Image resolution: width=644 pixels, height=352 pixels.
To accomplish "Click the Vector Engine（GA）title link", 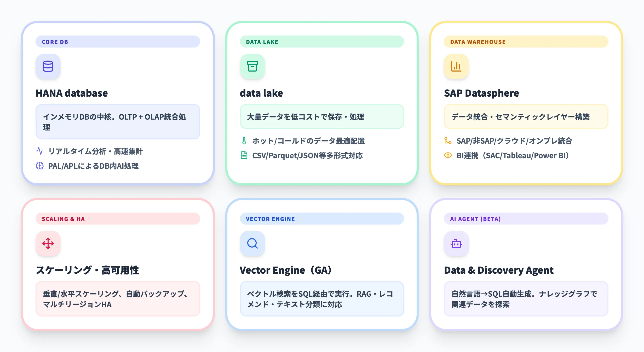I will (x=286, y=270).
